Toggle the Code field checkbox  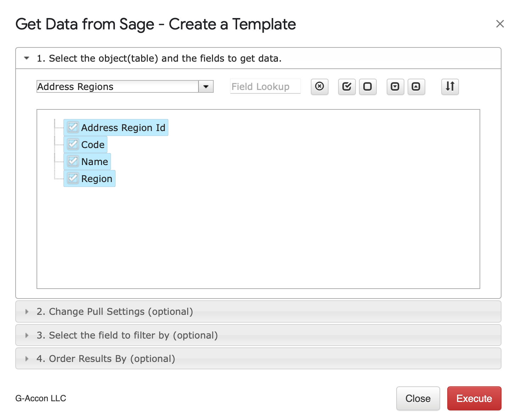click(73, 144)
